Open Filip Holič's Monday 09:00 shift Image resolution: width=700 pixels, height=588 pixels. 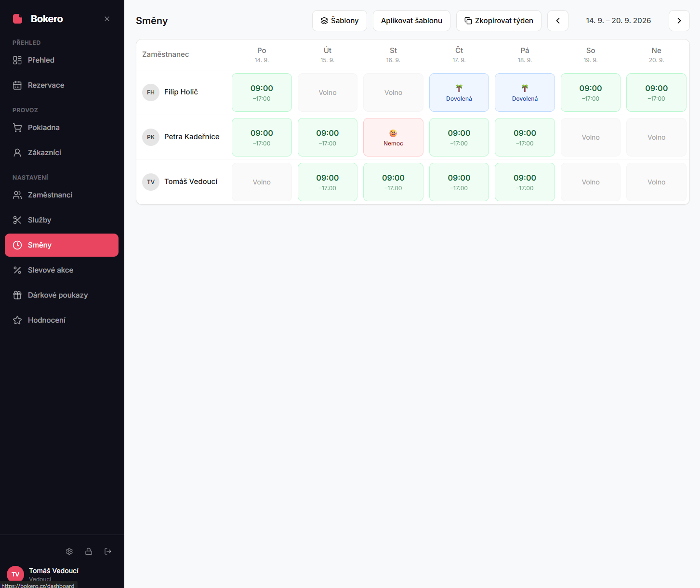click(262, 92)
